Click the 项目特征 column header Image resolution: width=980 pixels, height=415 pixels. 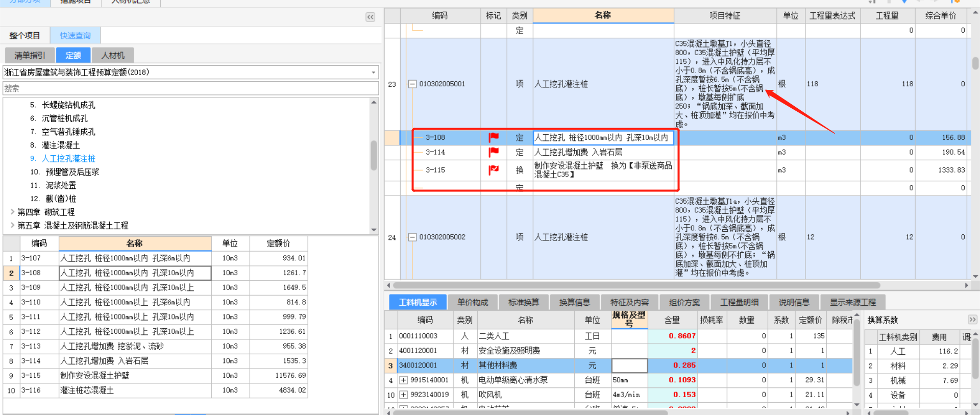click(x=725, y=16)
